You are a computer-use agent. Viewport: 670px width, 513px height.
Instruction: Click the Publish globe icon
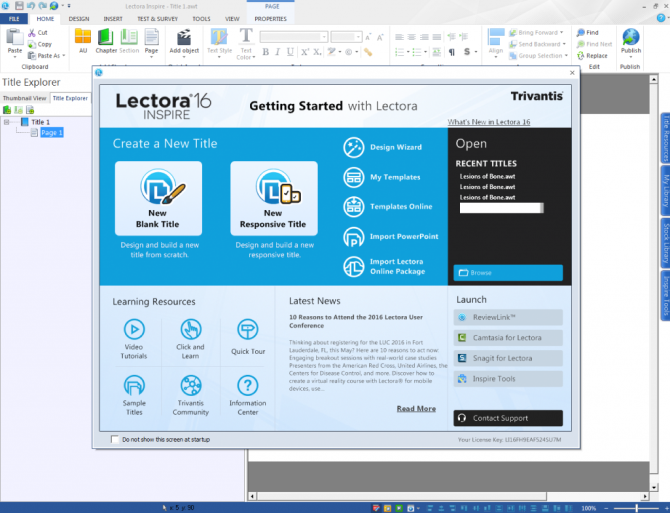(x=631, y=37)
